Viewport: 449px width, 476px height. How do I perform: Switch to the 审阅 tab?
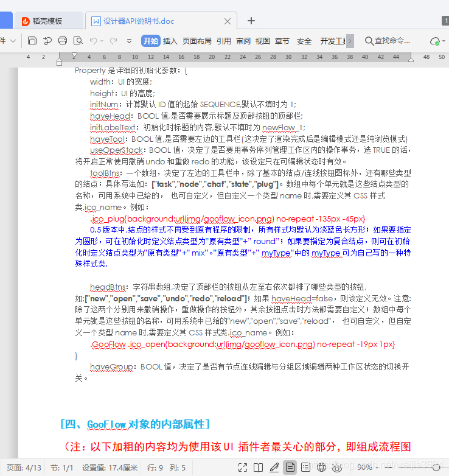243,41
